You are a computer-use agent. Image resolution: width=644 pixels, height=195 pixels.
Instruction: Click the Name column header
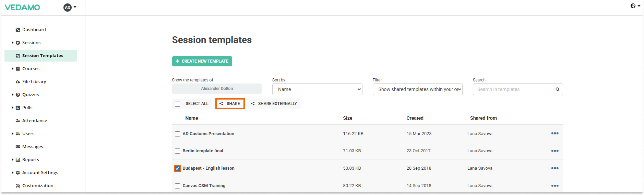click(x=192, y=118)
